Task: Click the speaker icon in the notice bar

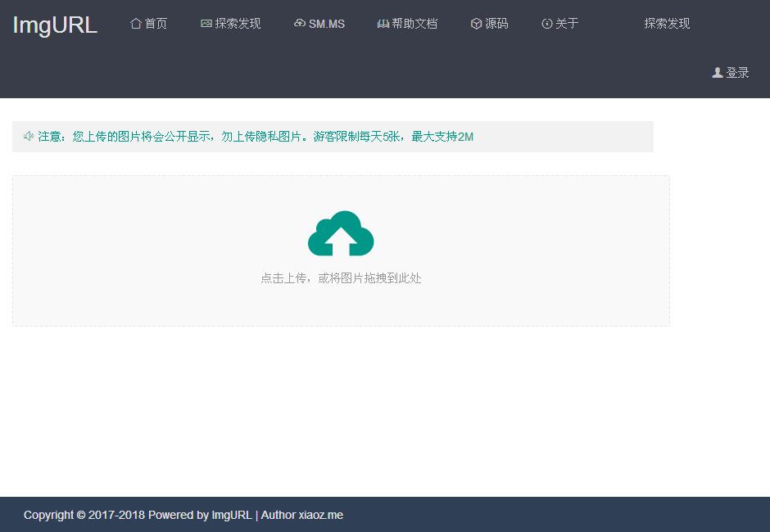Action: point(29,136)
